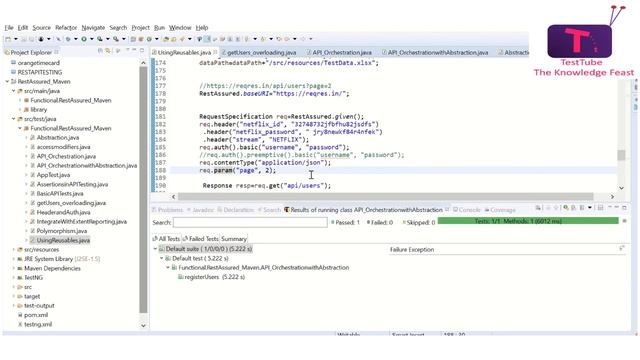
Task: Click the TestNG Search input field
Action: (x=250, y=222)
